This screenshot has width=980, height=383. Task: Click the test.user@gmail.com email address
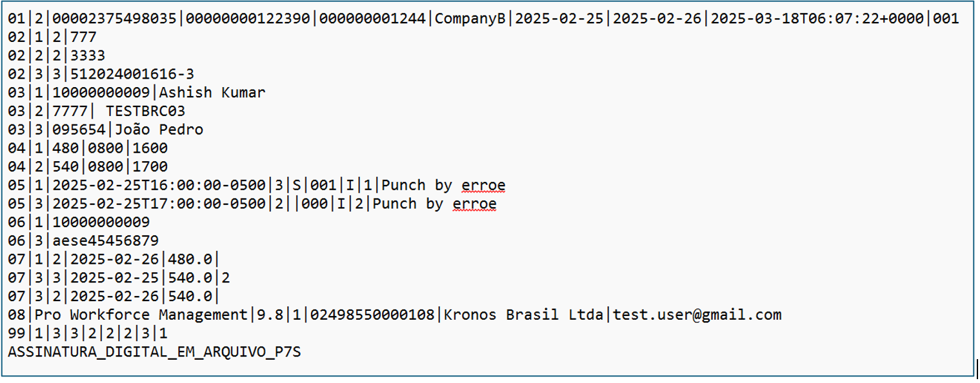coord(697,315)
